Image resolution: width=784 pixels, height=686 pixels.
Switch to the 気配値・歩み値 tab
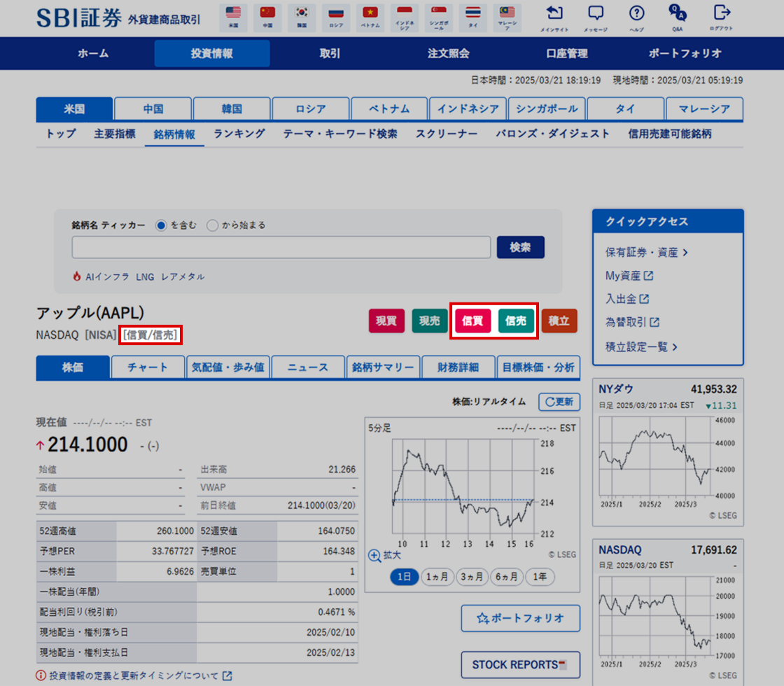tap(228, 367)
